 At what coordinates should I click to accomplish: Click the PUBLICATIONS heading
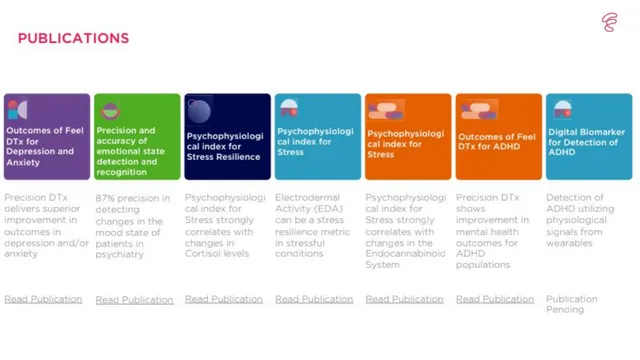tap(73, 38)
